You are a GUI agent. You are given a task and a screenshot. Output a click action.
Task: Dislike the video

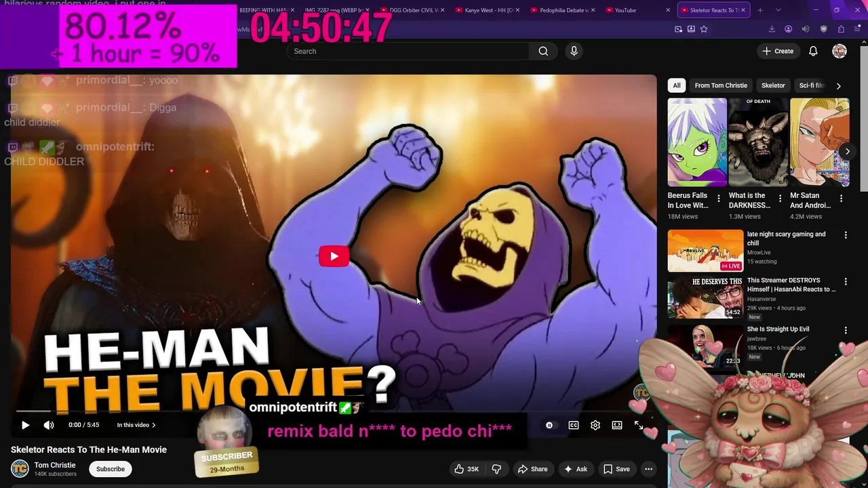496,469
